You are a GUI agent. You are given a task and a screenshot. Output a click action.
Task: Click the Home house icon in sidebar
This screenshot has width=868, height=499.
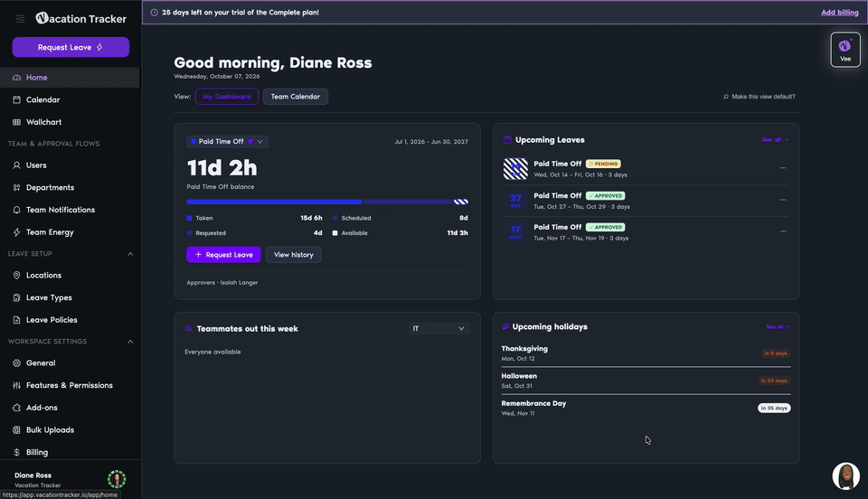coord(16,78)
